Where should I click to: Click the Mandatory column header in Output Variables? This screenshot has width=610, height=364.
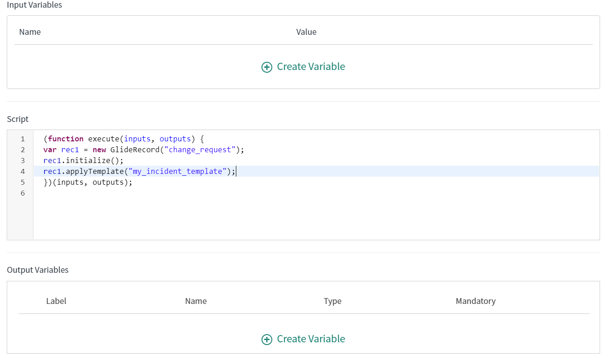click(x=475, y=301)
